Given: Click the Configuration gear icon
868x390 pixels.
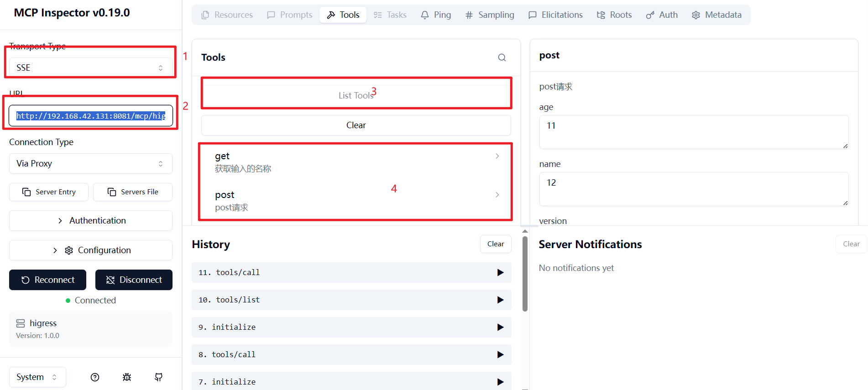Looking at the screenshot, I should [69, 250].
